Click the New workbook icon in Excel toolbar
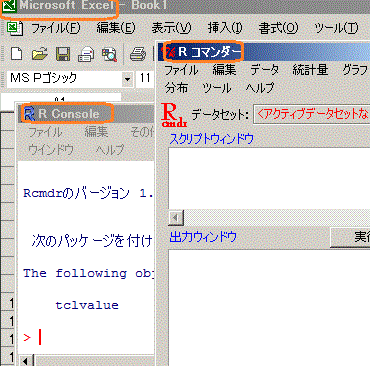Viewport: 370px width, 366px height. point(16,53)
